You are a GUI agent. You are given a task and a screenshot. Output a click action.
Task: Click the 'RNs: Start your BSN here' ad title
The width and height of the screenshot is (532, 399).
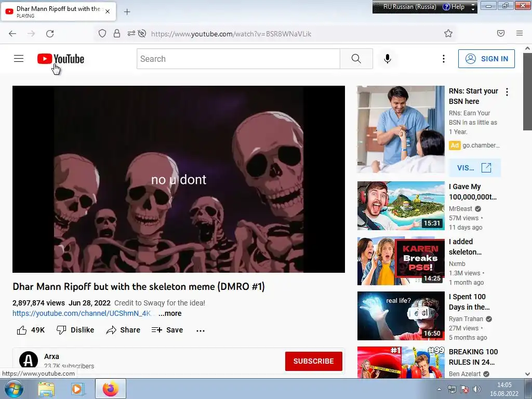pos(473,96)
